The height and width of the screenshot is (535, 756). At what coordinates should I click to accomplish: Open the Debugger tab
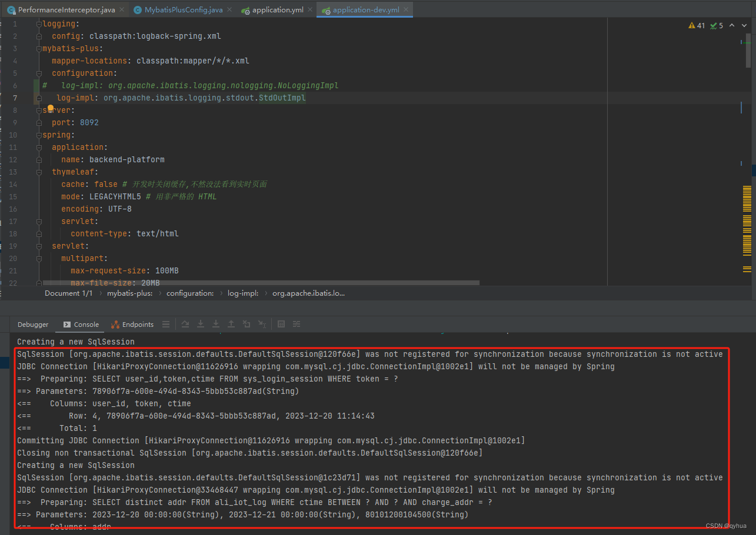pyautogui.click(x=33, y=325)
